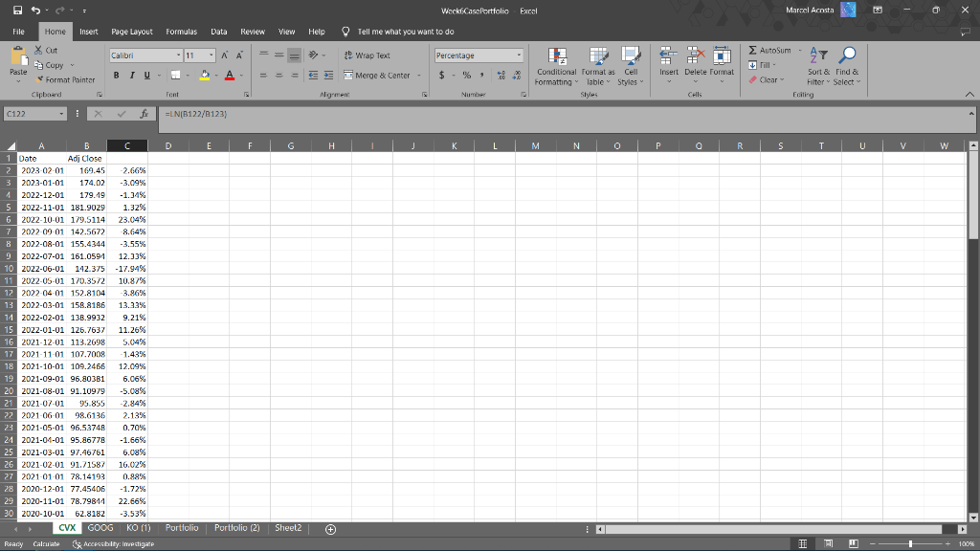Select Middle Align icon
Screen dimensions: 980x551
pos(278,55)
